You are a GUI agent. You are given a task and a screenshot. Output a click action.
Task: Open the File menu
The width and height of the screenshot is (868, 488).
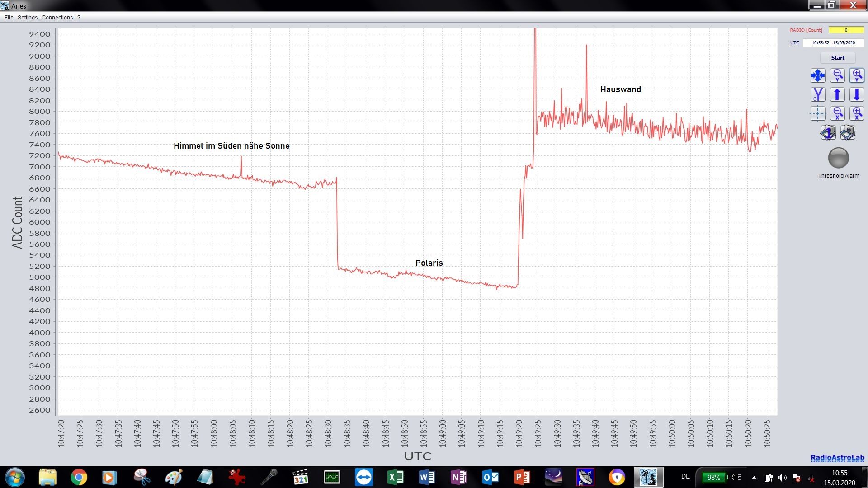click(9, 18)
